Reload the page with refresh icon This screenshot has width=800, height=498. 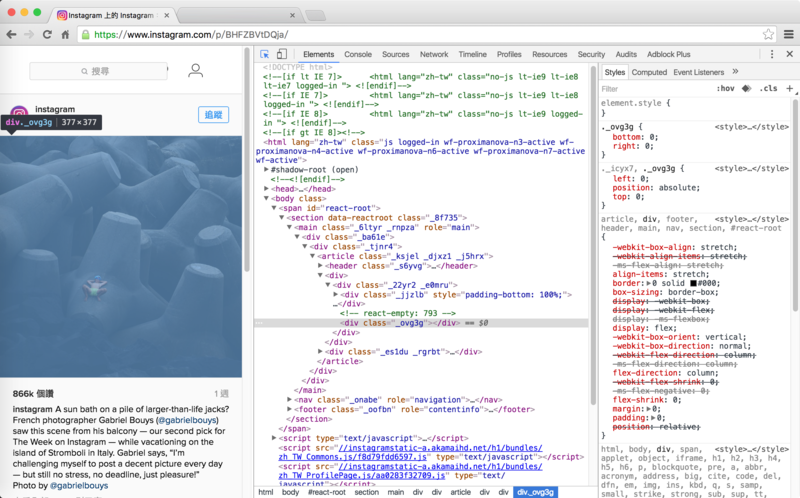point(47,35)
